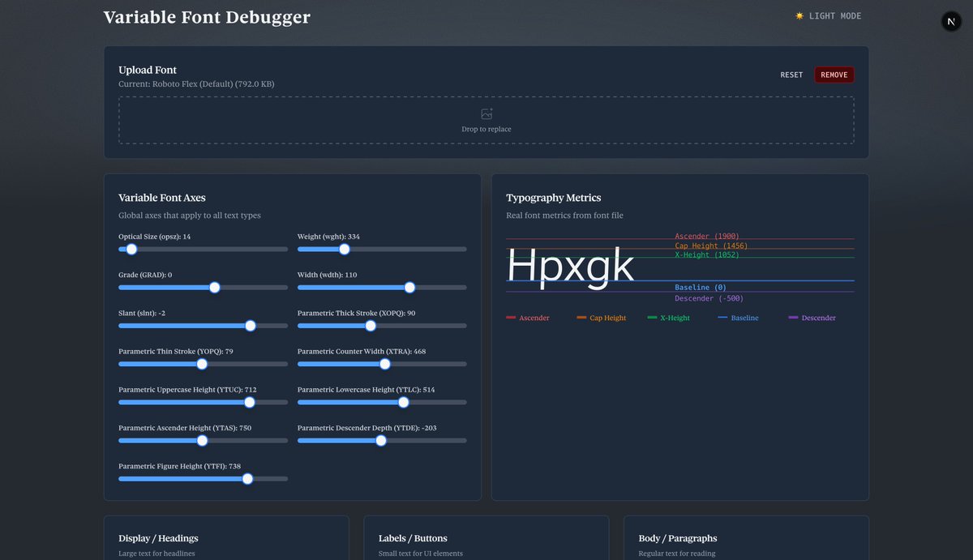
Task: Click the red Remove button
Action: pyautogui.click(x=834, y=75)
